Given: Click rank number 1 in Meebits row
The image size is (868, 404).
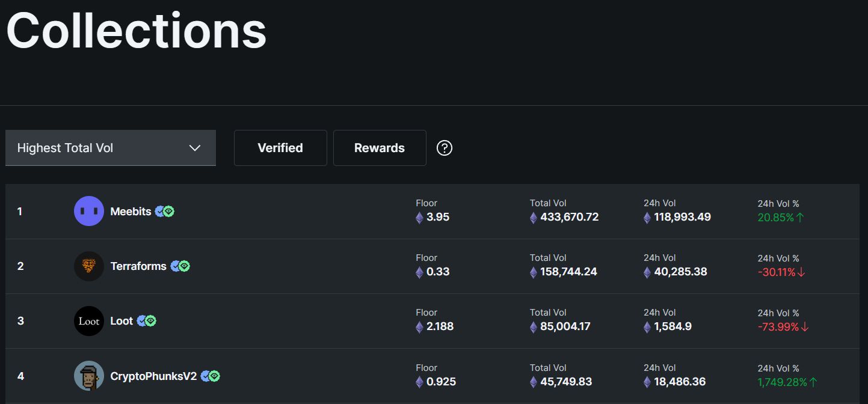Looking at the screenshot, I should coord(20,212).
